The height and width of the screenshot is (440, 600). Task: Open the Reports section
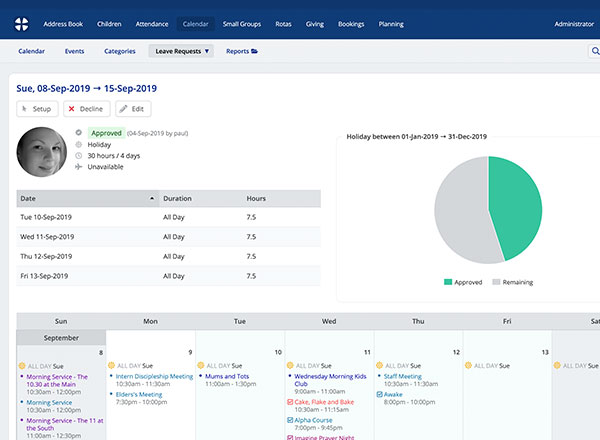241,51
